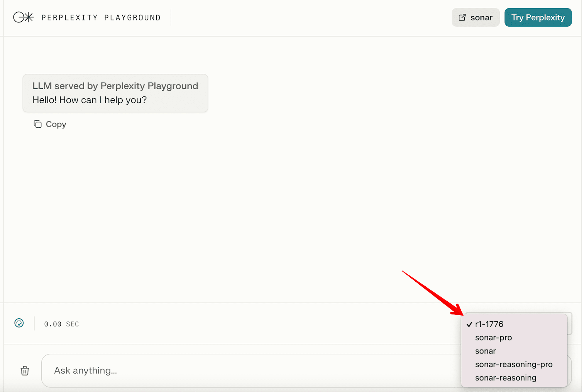Click the external link icon beside sonar
Image resolution: width=582 pixels, height=392 pixels.
point(462,17)
